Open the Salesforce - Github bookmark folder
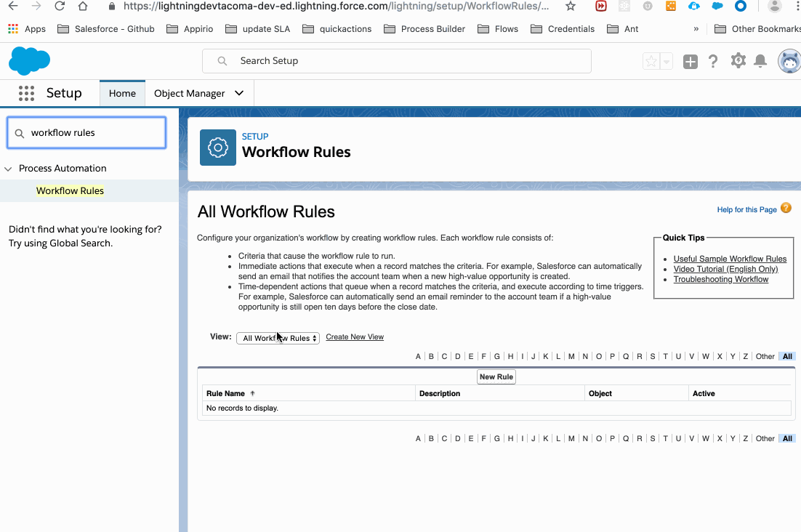 [x=105, y=29]
